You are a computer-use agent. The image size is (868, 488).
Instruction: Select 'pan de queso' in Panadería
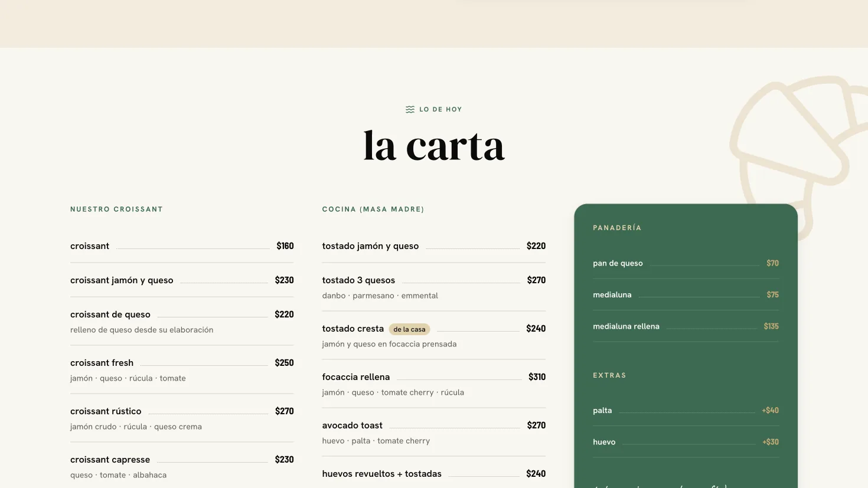[x=618, y=263]
